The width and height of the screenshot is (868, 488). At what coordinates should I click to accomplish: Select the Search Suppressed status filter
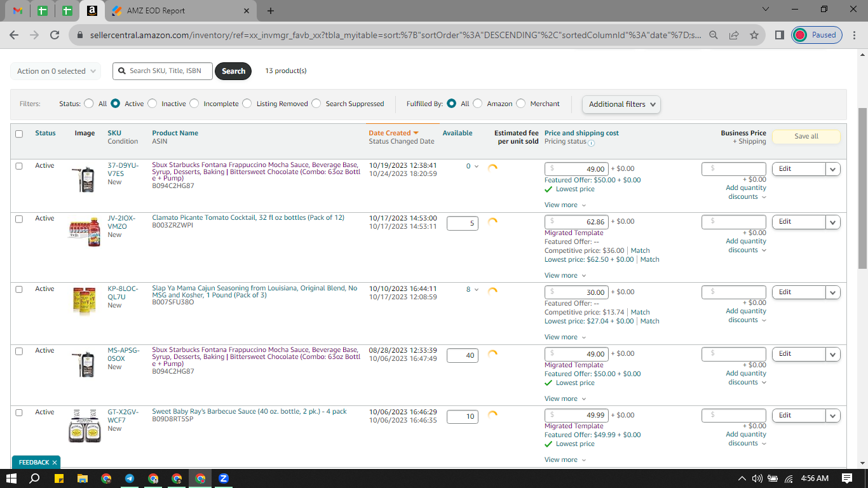click(x=316, y=104)
